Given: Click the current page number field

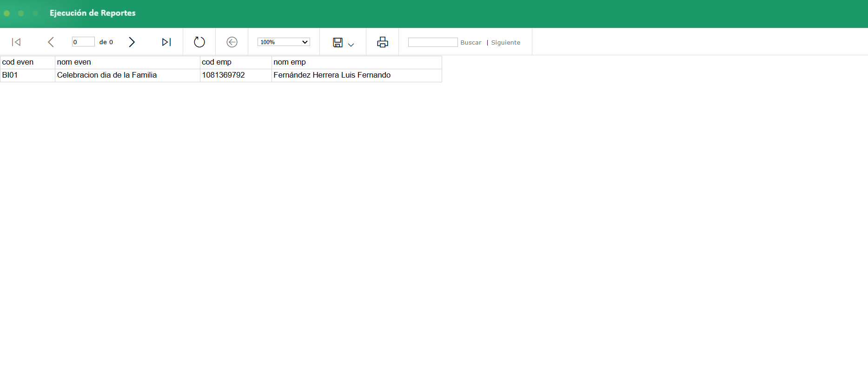Looking at the screenshot, I should click(x=83, y=42).
